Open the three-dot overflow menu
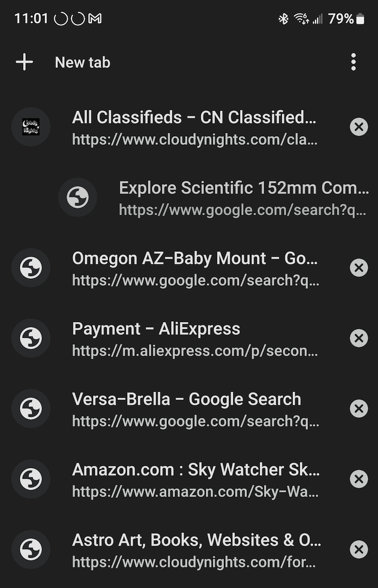The image size is (378, 588). (354, 62)
